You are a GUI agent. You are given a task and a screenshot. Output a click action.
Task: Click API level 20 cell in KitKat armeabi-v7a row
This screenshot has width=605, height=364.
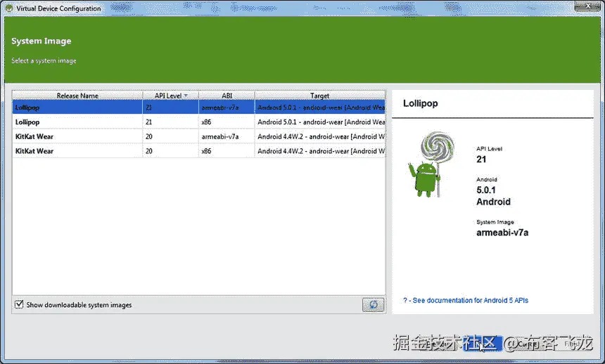[170, 136]
